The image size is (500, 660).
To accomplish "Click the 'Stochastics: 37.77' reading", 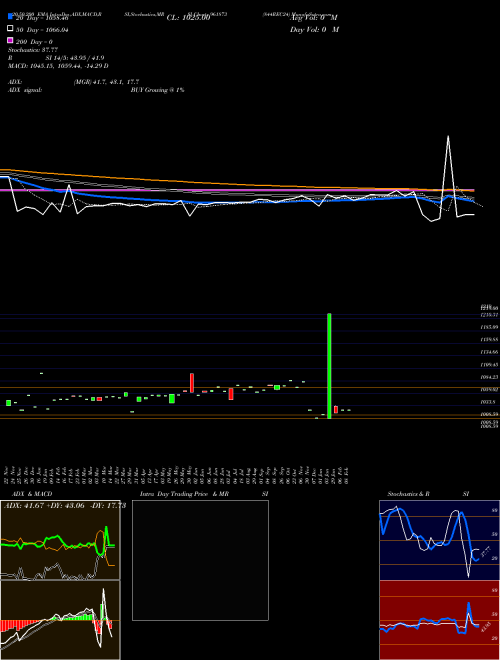I will tap(33, 50).
